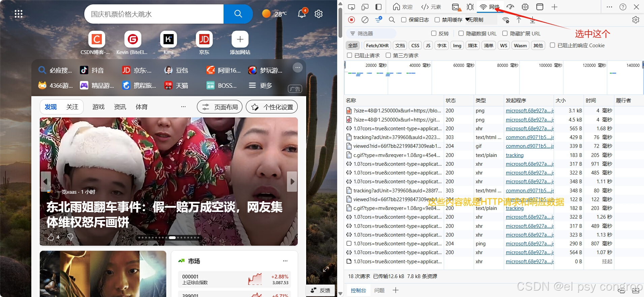Open the Sources bug icon tool
This screenshot has width=644, height=297.
point(470,7)
